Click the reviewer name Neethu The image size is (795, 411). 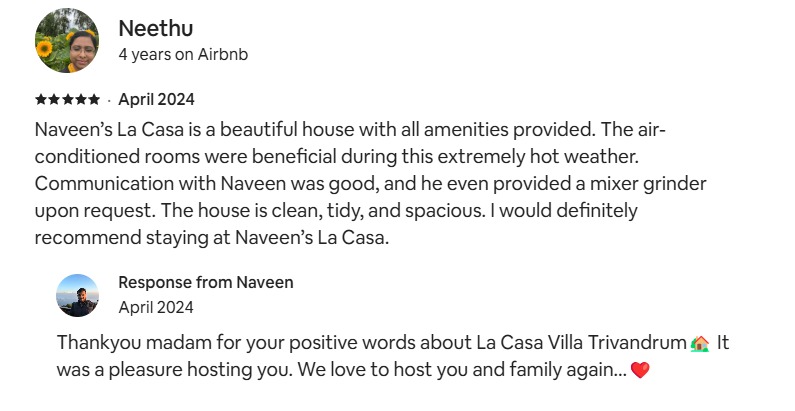click(x=156, y=28)
